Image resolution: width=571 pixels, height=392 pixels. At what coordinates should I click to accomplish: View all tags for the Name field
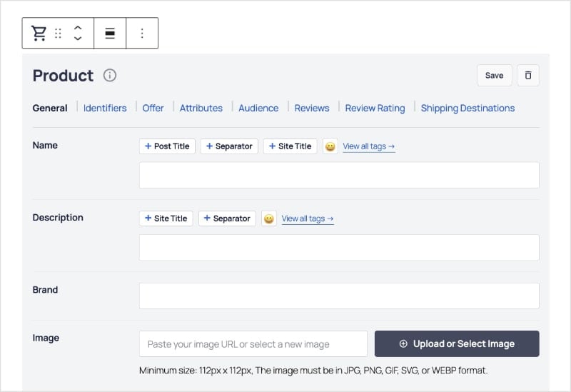(369, 146)
